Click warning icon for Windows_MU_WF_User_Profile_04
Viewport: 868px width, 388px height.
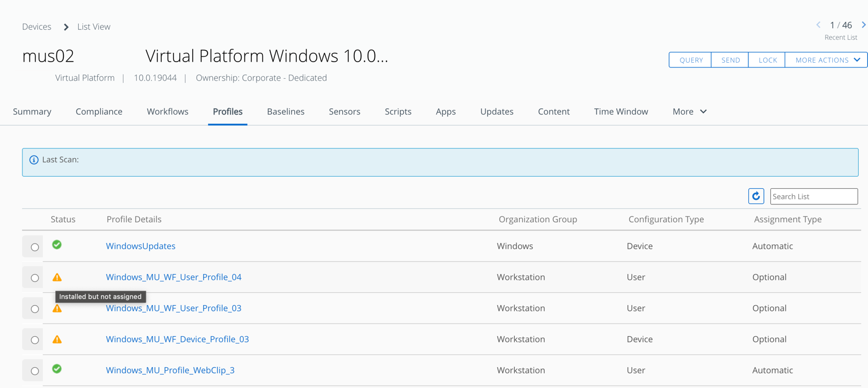pos(57,277)
